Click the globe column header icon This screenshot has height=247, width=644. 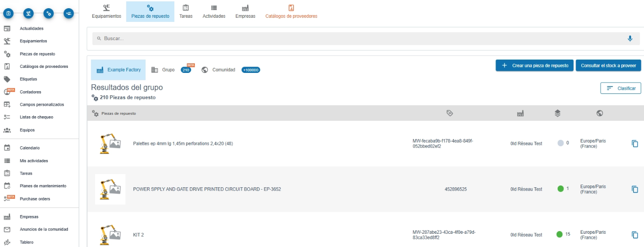coord(599,113)
